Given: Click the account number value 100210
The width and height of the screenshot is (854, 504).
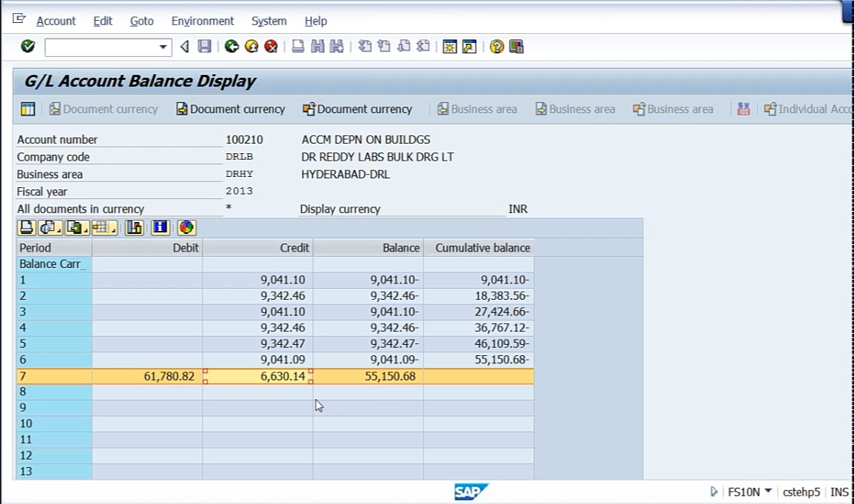Looking at the screenshot, I should [244, 139].
